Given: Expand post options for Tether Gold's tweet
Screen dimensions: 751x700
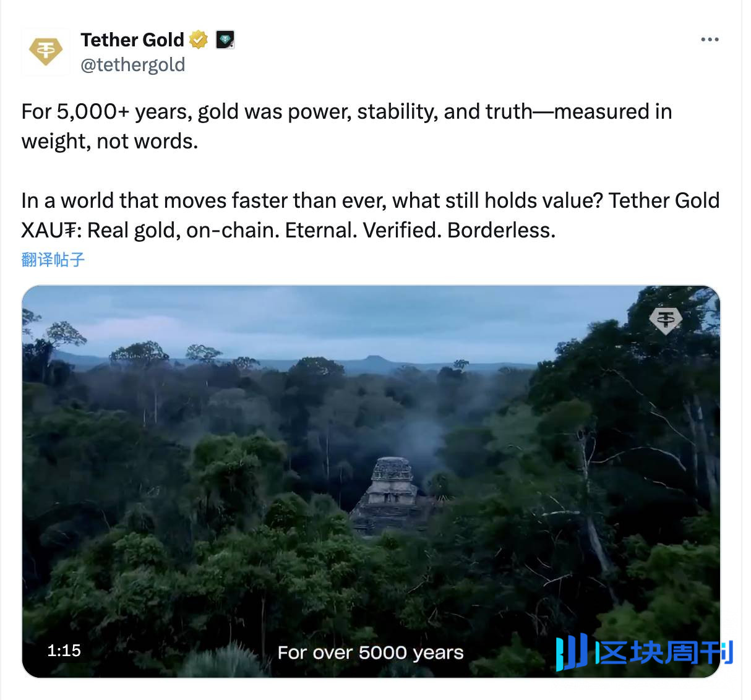Looking at the screenshot, I should tap(709, 39).
